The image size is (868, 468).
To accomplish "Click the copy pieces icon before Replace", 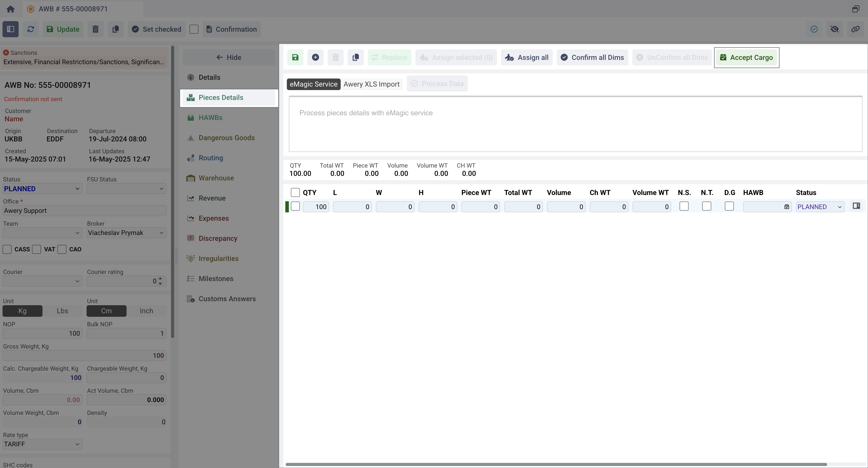I will pyautogui.click(x=355, y=58).
